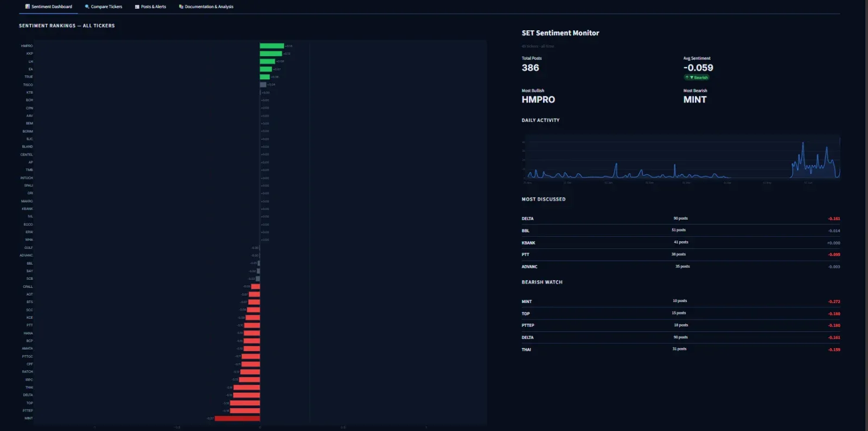Click the GULF ticker label on rankings axis
The width and height of the screenshot is (868, 431).
coord(29,248)
